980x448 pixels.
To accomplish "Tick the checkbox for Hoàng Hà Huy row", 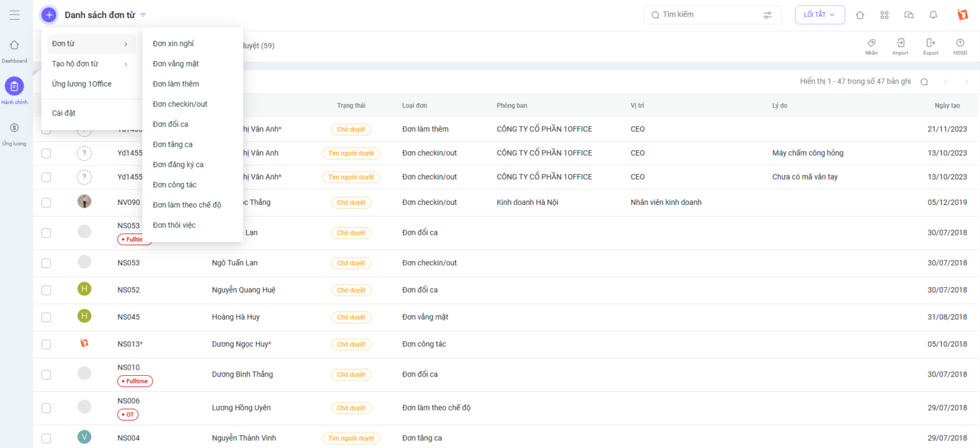I will click(x=46, y=317).
